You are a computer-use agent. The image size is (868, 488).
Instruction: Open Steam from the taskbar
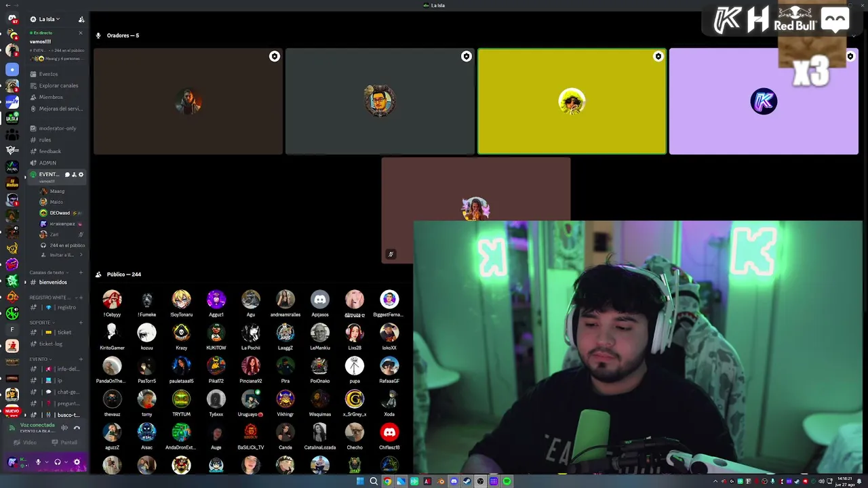coord(467,481)
